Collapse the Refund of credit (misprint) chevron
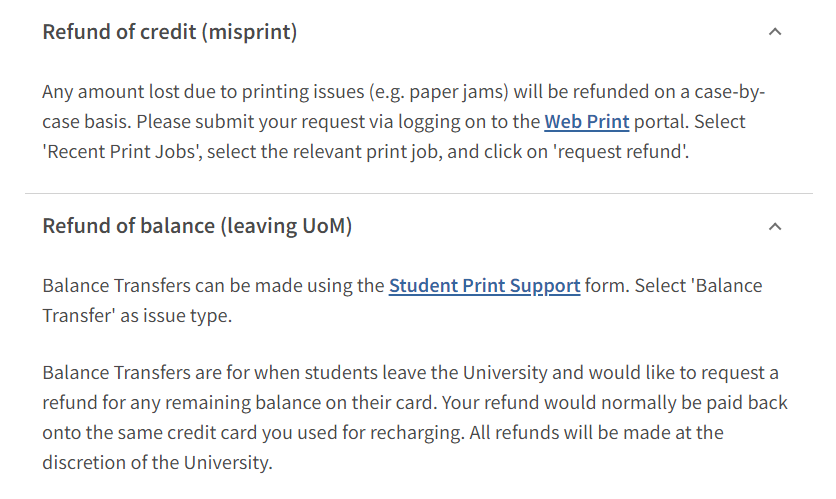The width and height of the screenshot is (836, 499). coord(775,32)
